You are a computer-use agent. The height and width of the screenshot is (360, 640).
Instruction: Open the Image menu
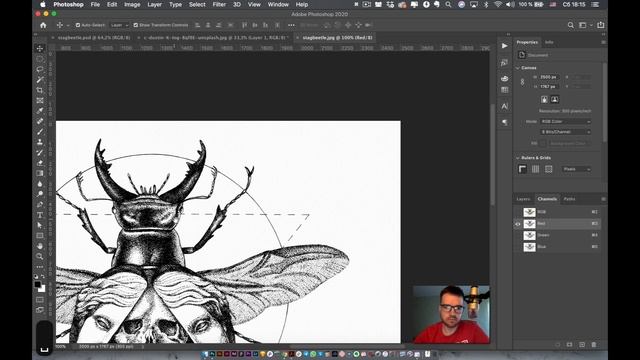[132, 4]
